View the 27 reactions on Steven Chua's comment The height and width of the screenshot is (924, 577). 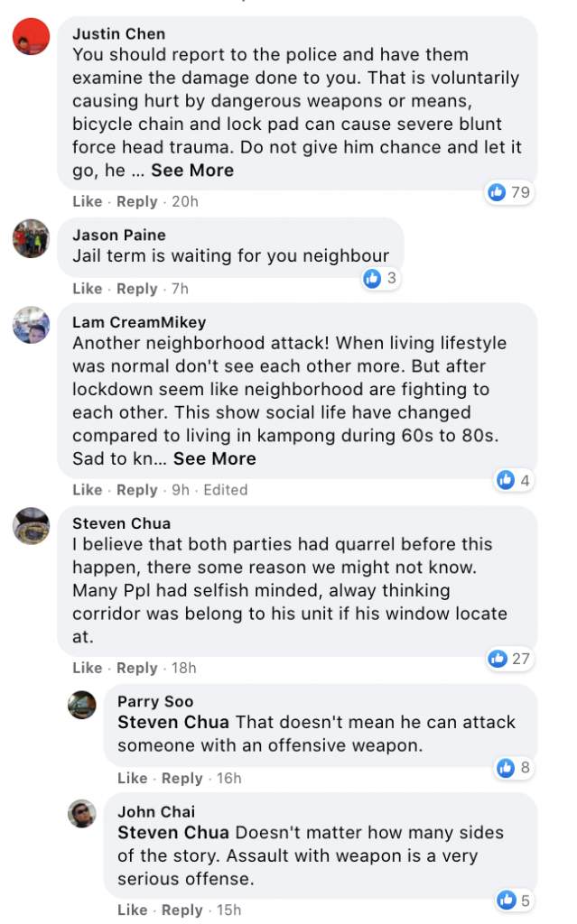pyautogui.click(x=509, y=659)
